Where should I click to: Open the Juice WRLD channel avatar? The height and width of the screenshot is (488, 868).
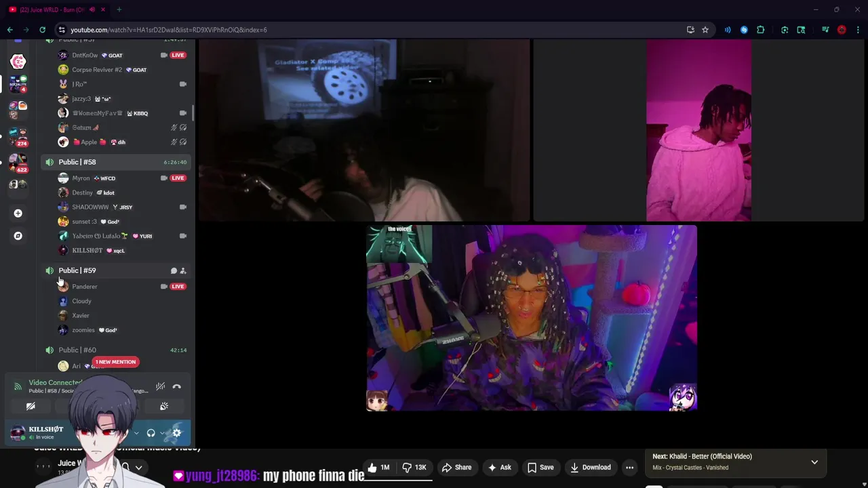pyautogui.click(x=43, y=466)
